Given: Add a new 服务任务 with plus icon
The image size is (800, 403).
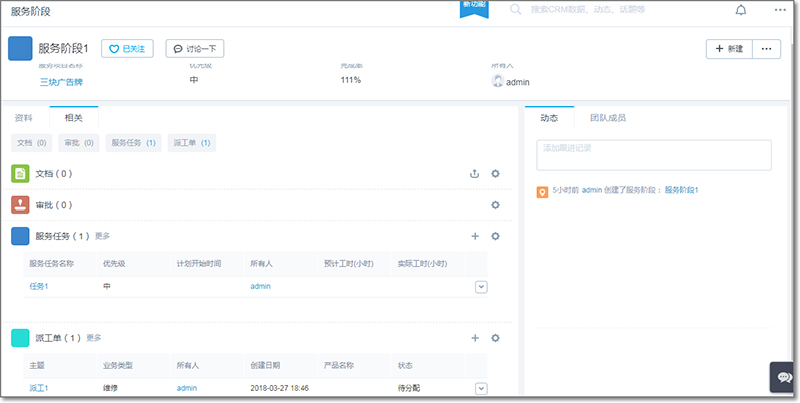Looking at the screenshot, I should point(475,236).
